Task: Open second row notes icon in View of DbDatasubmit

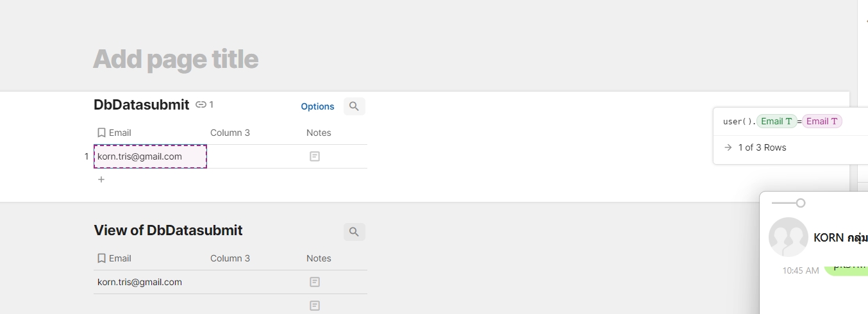Action: point(314,306)
